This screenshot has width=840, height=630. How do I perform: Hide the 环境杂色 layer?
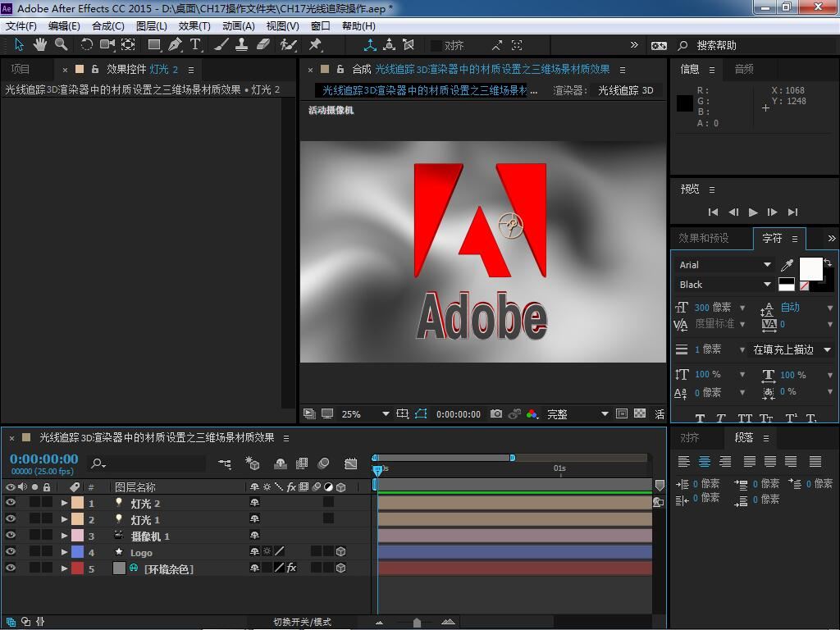click(10, 568)
